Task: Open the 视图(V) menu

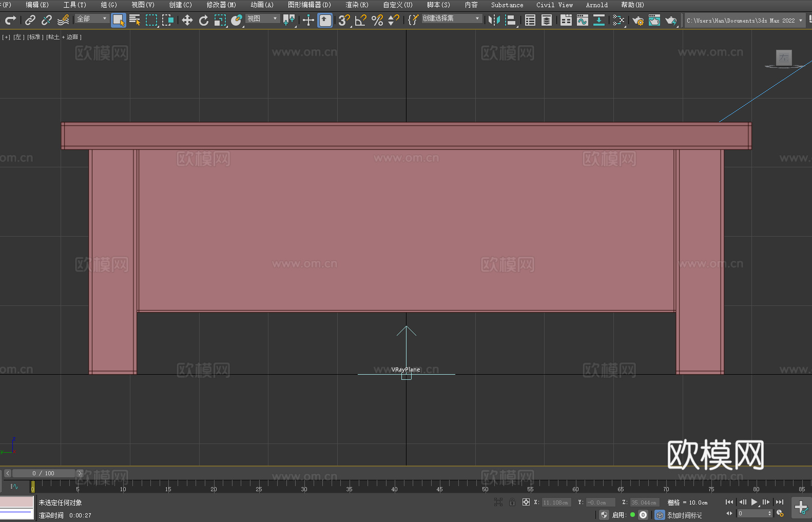Action: [x=143, y=5]
